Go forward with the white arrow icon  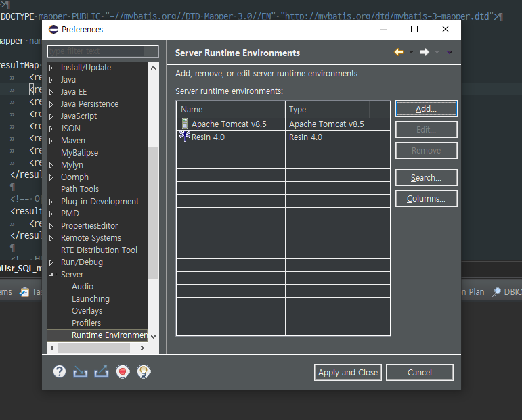click(x=425, y=53)
